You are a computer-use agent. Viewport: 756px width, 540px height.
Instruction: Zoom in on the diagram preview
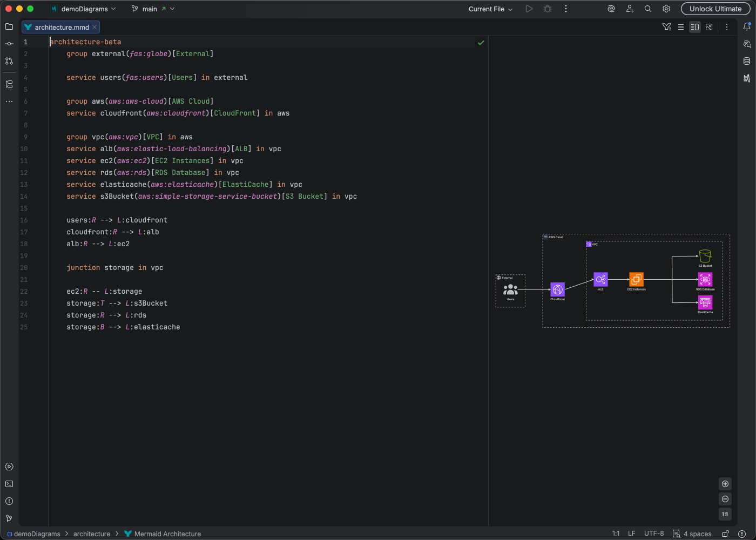(725, 484)
